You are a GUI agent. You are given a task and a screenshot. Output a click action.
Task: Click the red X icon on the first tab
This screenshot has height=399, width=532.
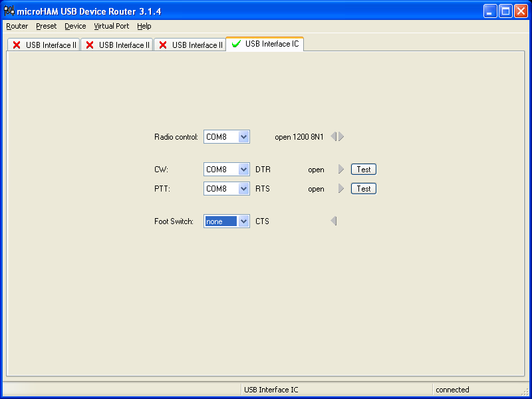tap(17, 45)
